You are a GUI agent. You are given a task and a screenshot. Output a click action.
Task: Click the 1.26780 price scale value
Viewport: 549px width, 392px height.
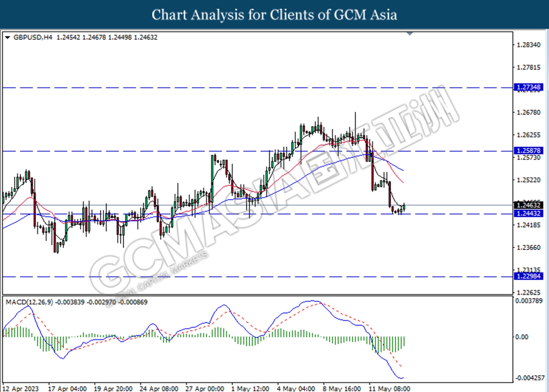tap(529, 112)
